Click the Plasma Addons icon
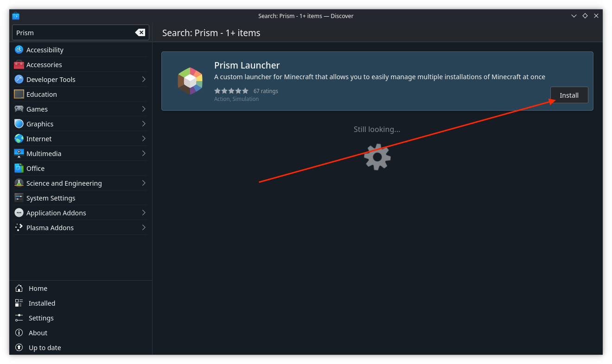This screenshot has width=612, height=364. [x=19, y=227]
